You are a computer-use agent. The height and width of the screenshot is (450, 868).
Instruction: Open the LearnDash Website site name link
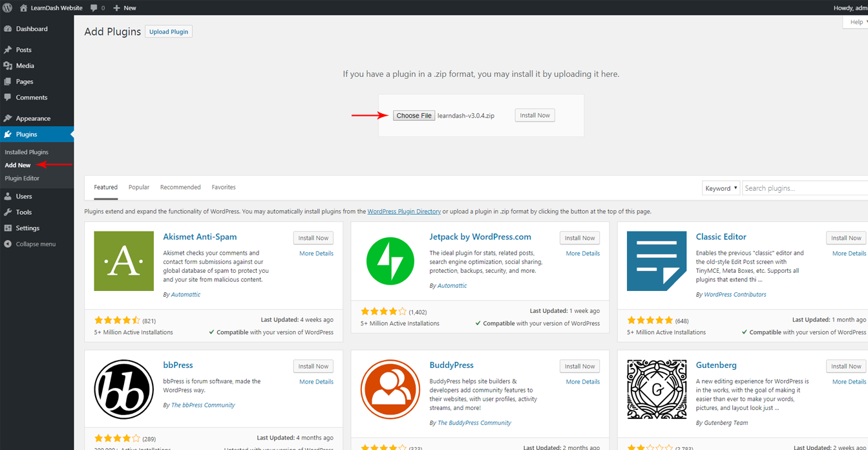(x=57, y=8)
